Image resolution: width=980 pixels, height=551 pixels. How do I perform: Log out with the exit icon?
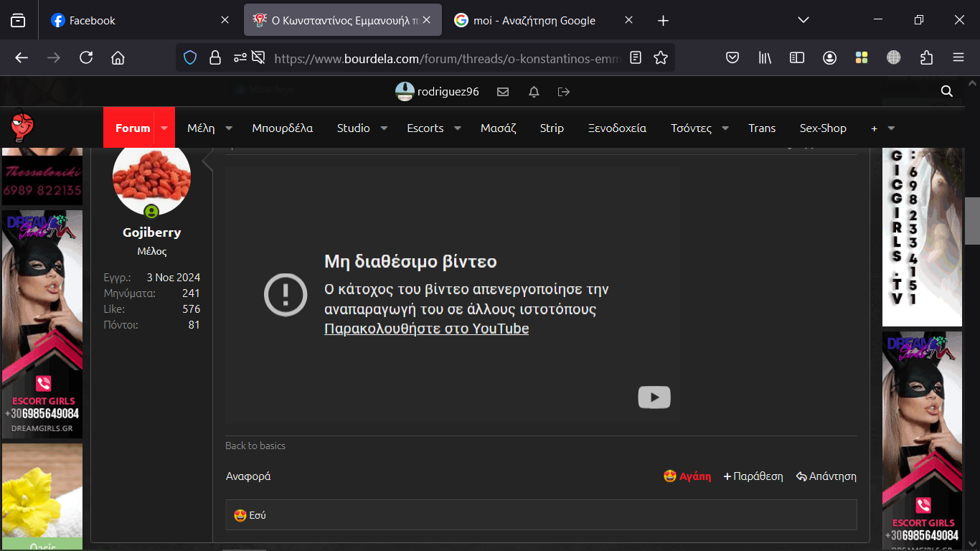(564, 92)
